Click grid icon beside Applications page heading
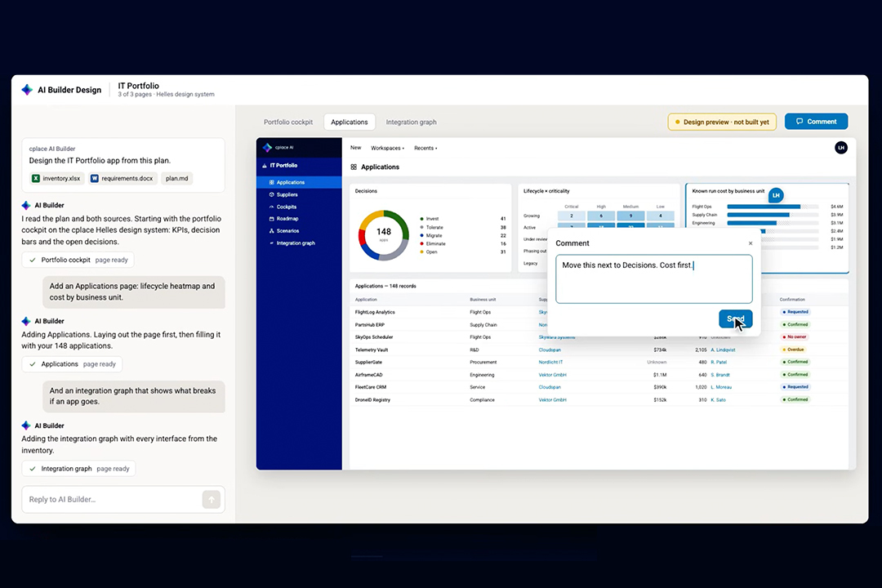This screenshot has width=882, height=588. [x=354, y=167]
